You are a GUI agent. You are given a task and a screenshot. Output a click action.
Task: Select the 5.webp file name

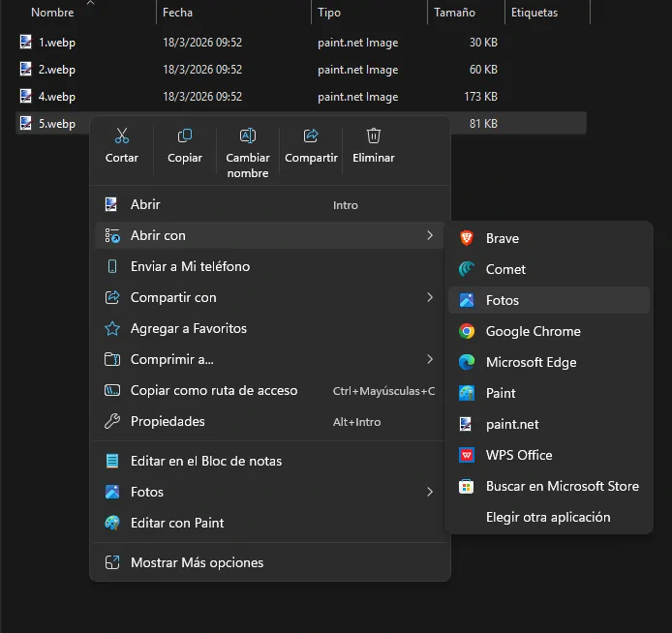click(x=57, y=124)
